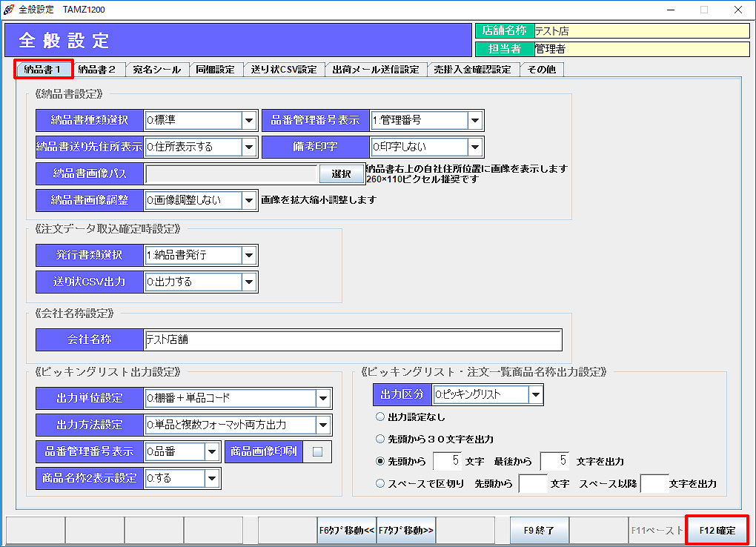Screen dimensions: 756x547
Task: Open the 納品書種類選択 dropdown
Action: point(249,120)
